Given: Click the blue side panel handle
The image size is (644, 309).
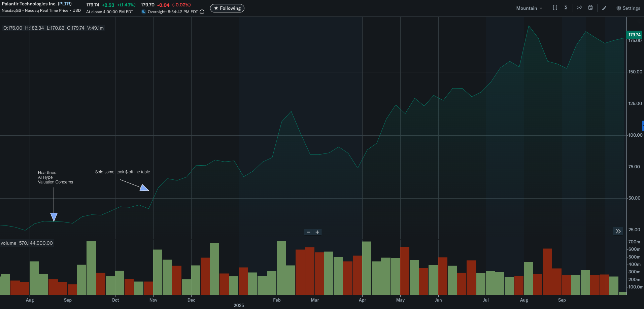Looking at the screenshot, I should tap(643, 126).
